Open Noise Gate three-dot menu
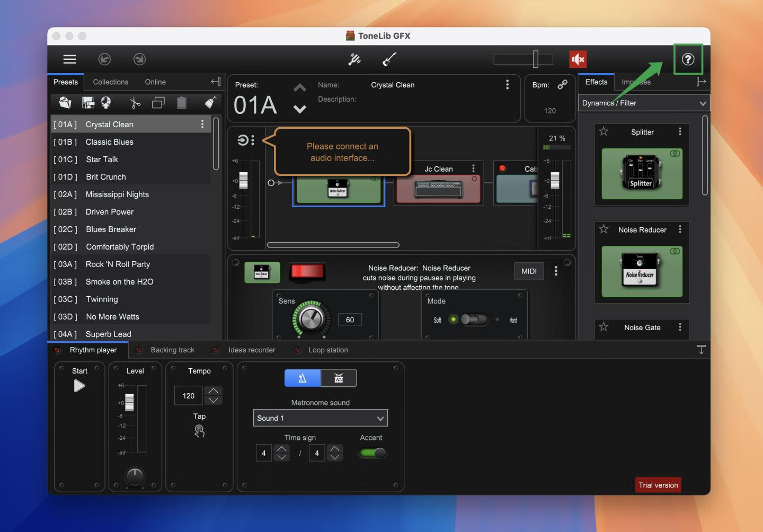763x532 pixels. tap(680, 327)
